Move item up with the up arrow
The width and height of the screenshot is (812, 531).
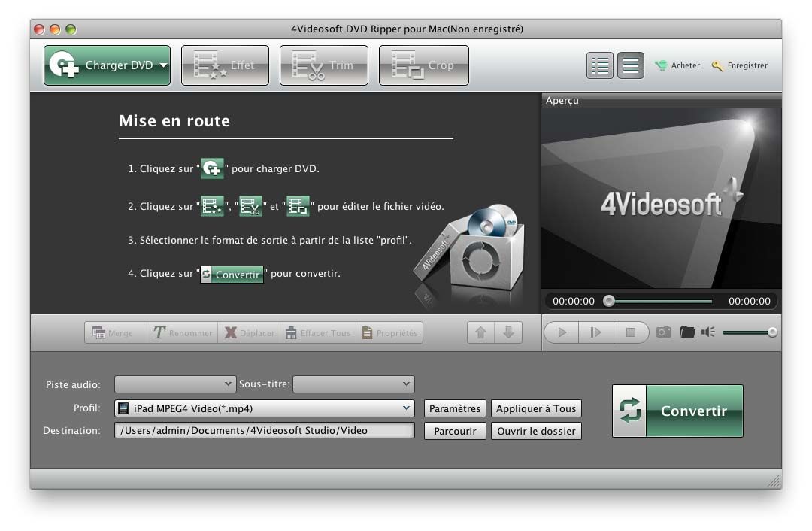(480, 332)
